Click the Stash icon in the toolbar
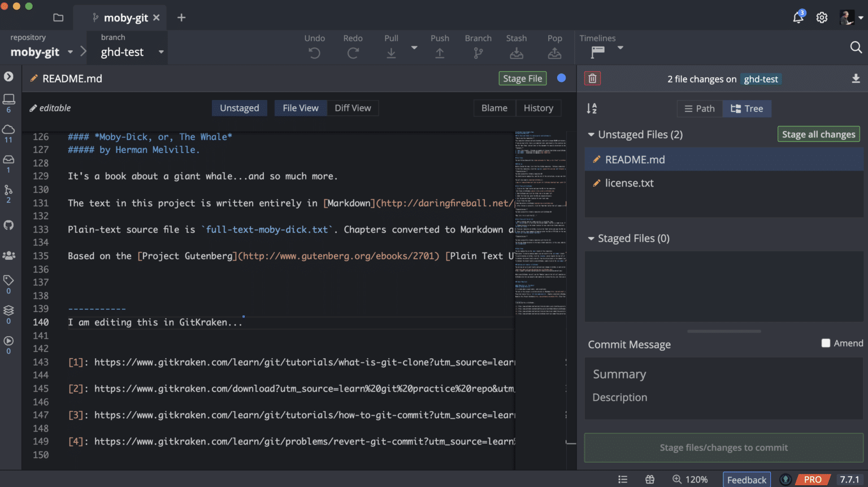Screen dimensions: 868x487 516,52
